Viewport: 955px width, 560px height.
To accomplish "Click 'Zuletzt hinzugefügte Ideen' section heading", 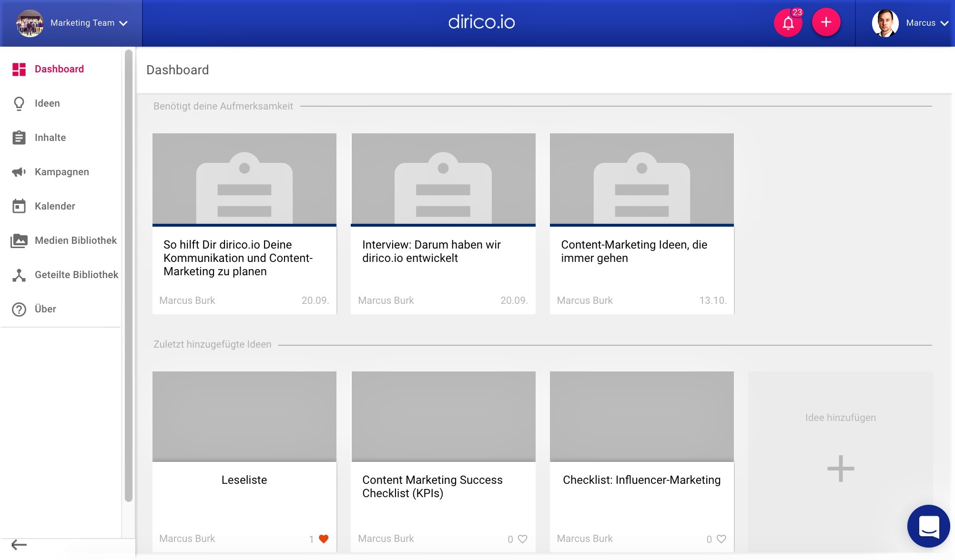I will click(212, 344).
